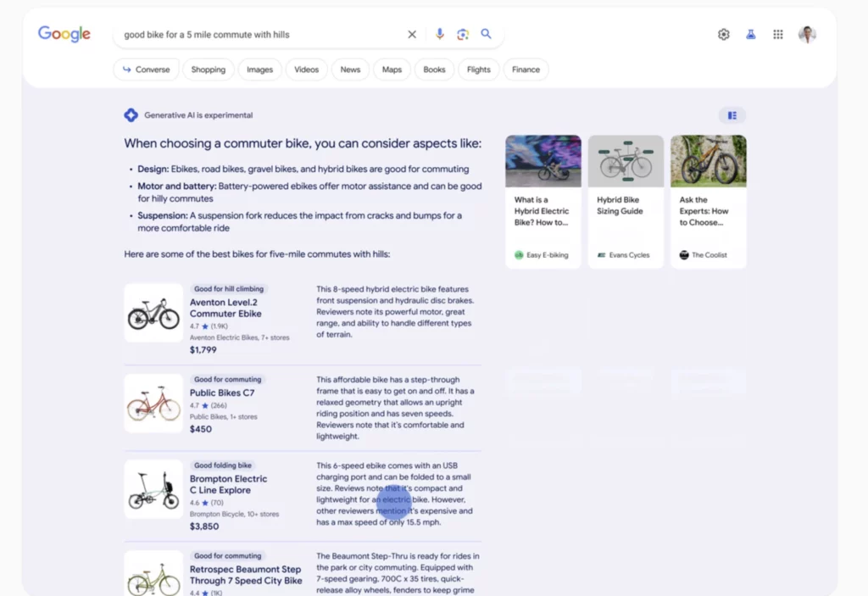The height and width of the screenshot is (596, 868).
Task: Click the graffiti cyclist card thumbnail
Action: click(543, 161)
